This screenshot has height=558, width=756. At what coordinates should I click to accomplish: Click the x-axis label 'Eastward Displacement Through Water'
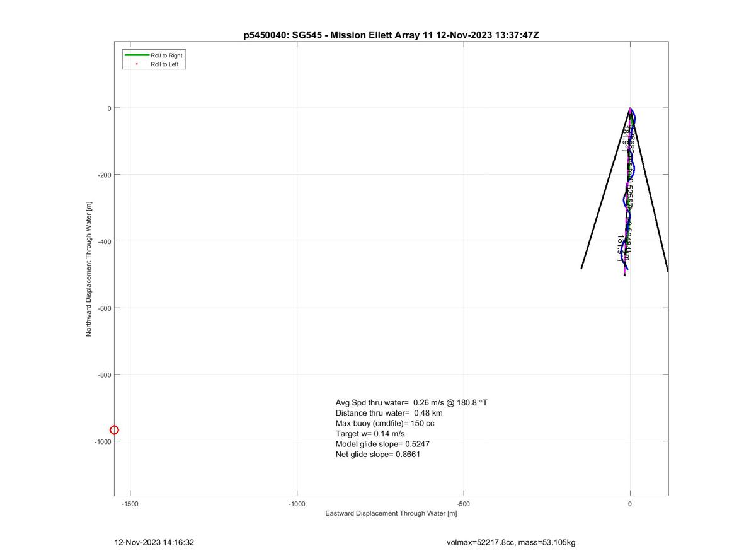coord(391,513)
